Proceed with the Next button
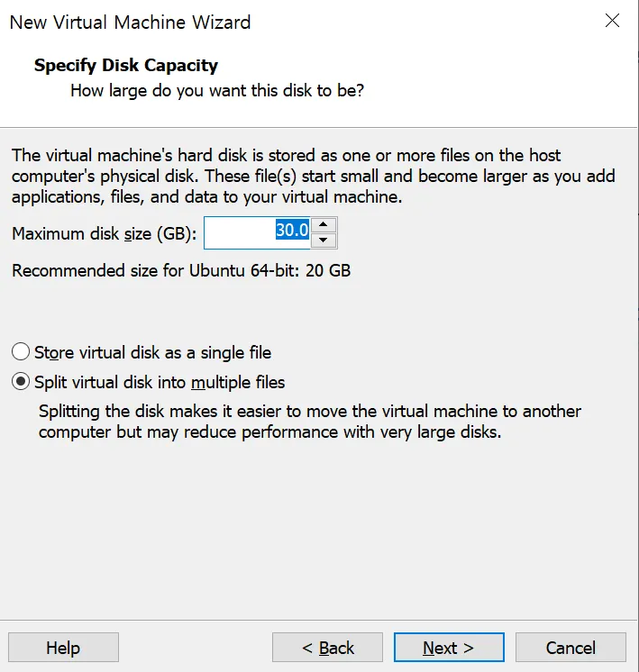The image size is (639, 672). [448, 648]
